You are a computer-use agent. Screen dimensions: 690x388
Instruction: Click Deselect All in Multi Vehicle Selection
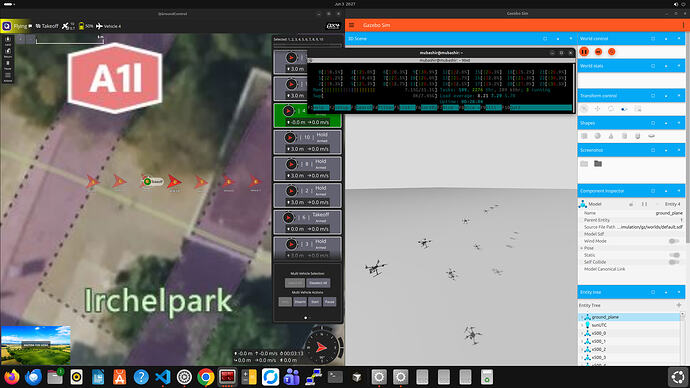coord(318,283)
